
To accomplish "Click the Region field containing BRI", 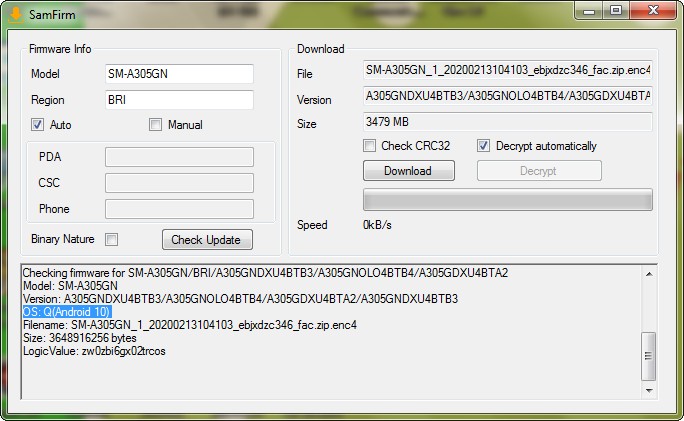I will point(178,100).
